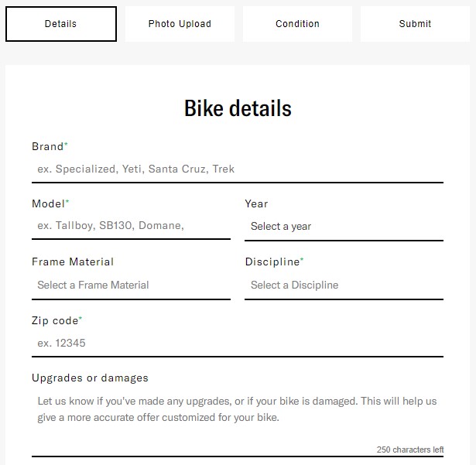Select the Details tab
This screenshot has height=465, width=476.
tap(61, 24)
